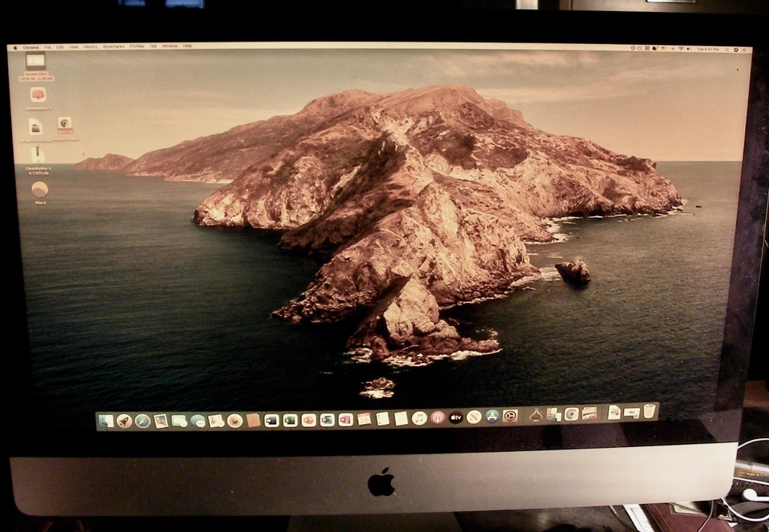The height and width of the screenshot is (532, 769).
Task: Click the volume icon in the menu bar
Action: (x=688, y=48)
